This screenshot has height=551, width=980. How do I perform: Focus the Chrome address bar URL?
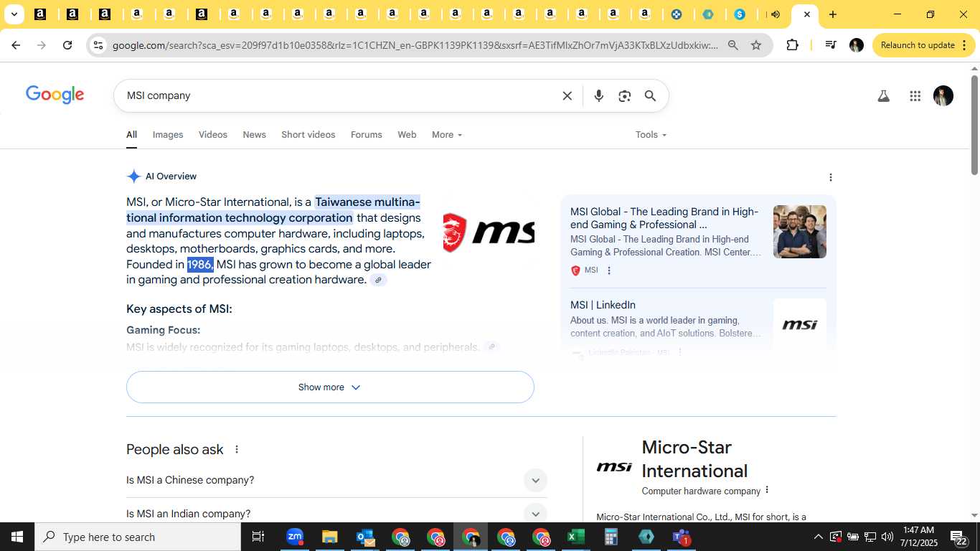click(x=415, y=45)
